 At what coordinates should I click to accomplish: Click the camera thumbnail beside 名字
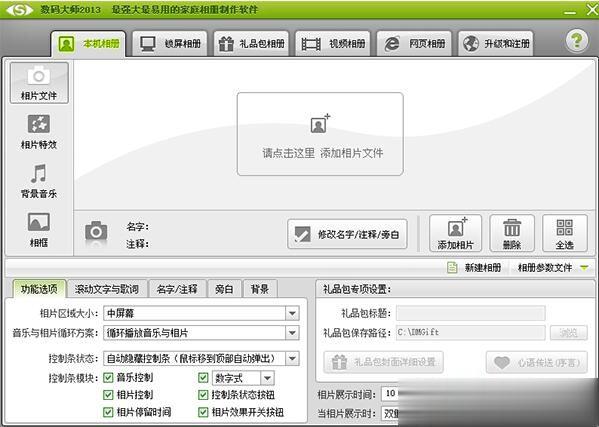pyautogui.click(x=96, y=231)
